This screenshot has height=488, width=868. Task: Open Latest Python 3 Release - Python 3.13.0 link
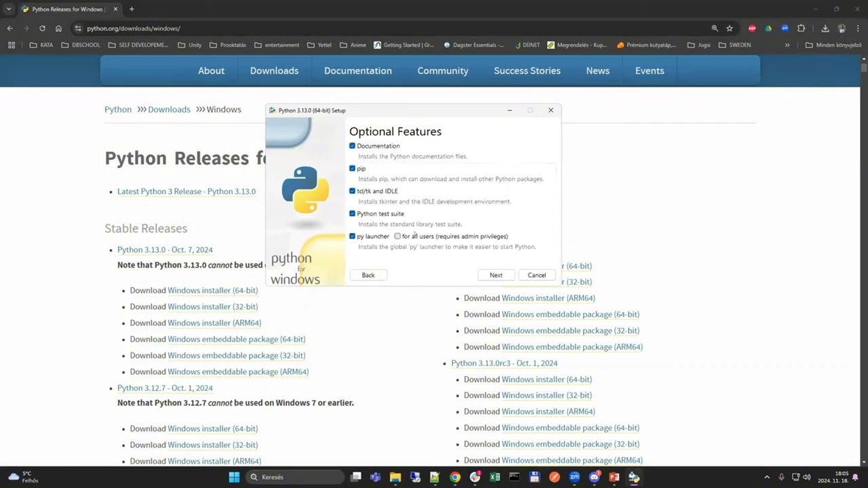186,191
